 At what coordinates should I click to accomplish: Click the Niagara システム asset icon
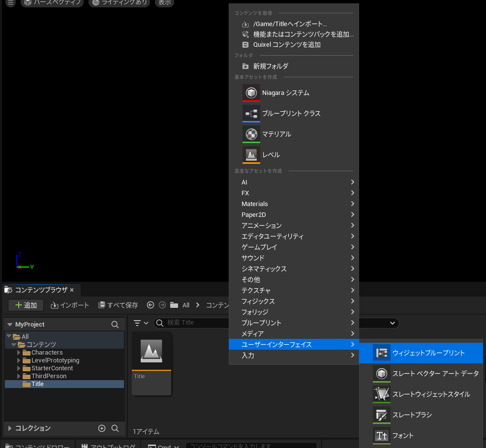pyautogui.click(x=251, y=92)
